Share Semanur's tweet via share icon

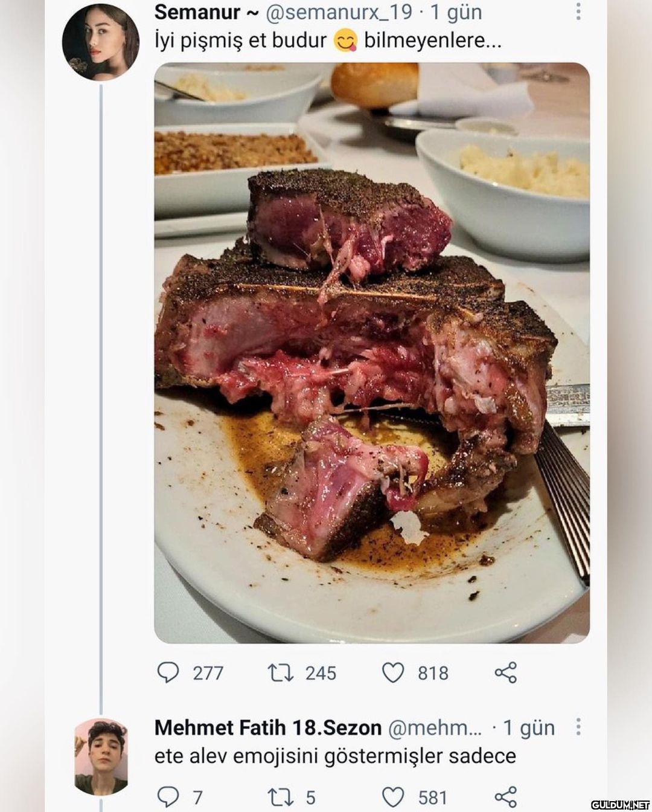tap(505, 672)
